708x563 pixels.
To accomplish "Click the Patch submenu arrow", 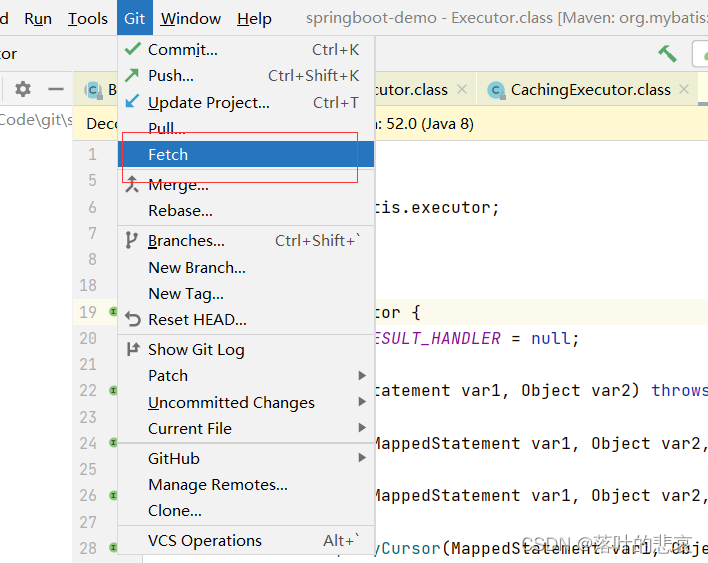I will click(x=362, y=375).
